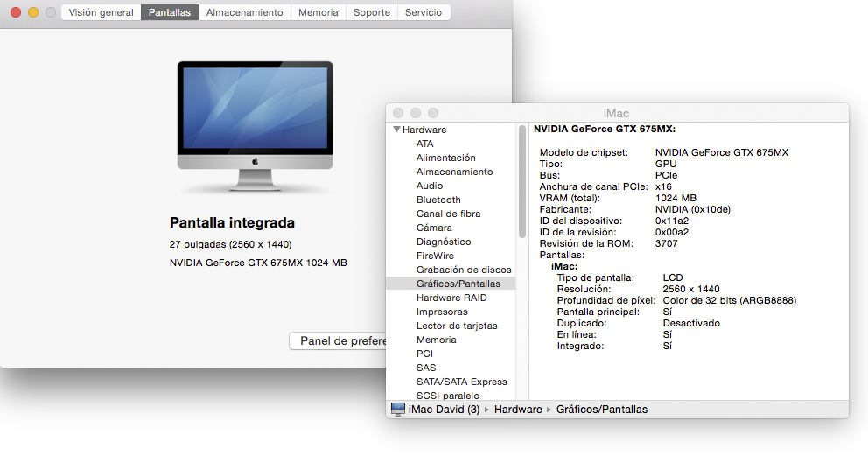868x470 pixels.
Task: Click the ID de la revisión value 0x00a2
Action: [672, 232]
